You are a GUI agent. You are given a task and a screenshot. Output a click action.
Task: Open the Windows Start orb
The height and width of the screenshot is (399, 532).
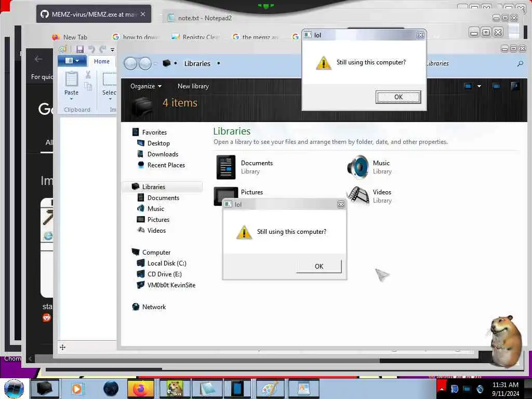[14, 389]
